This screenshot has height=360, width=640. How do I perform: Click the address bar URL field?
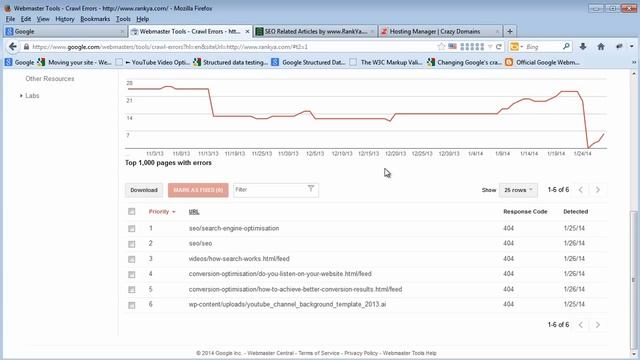pos(233,47)
